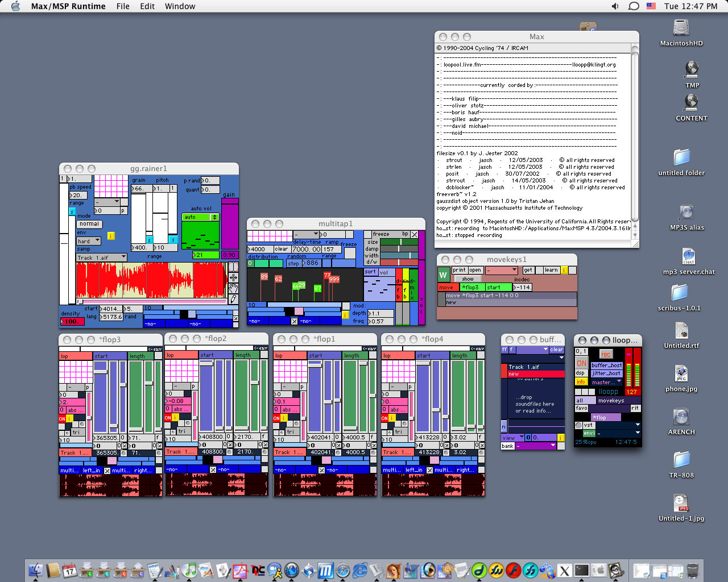
Task: Select the untitled folder on desktop
Action: pyautogui.click(x=681, y=157)
